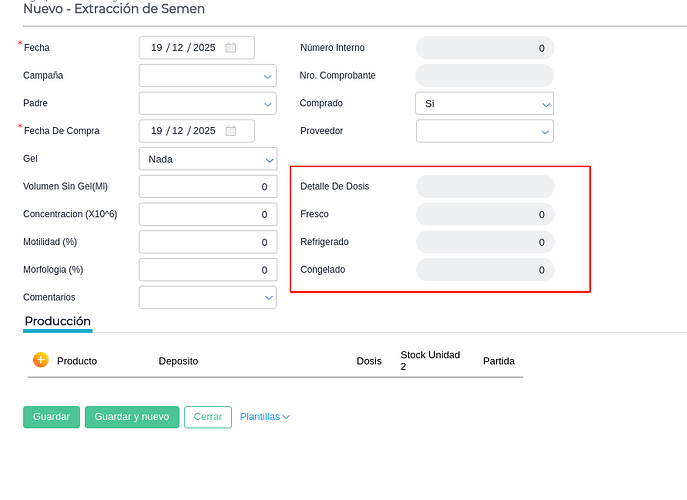Open calendar icon in Fecha De Compra field
Viewport: 687px width, 500px height.
tap(231, 131)
